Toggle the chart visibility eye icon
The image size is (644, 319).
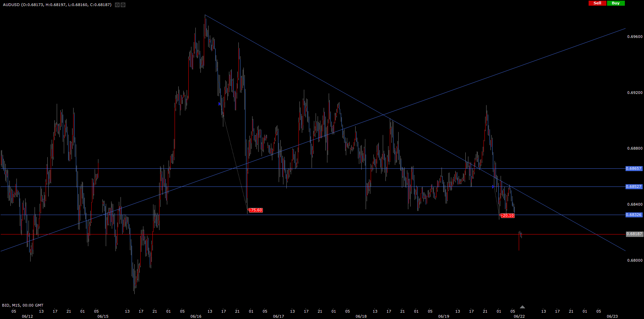click(x=117, y=5)
